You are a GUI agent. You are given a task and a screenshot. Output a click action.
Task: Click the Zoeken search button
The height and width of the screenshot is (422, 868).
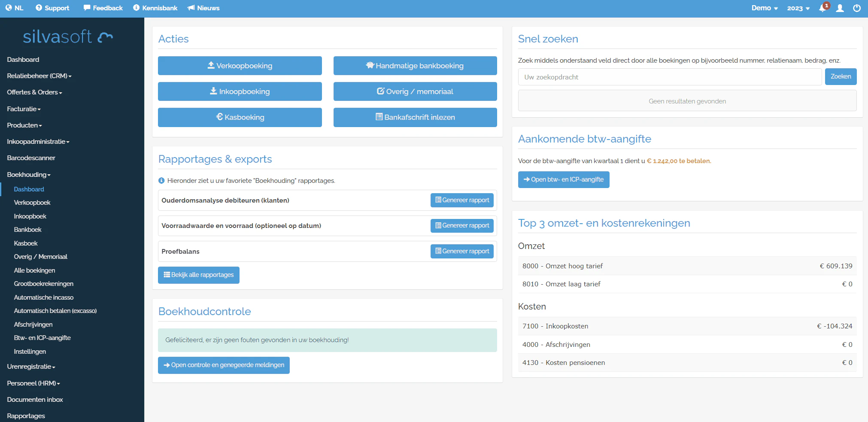(x=841, y=76)
